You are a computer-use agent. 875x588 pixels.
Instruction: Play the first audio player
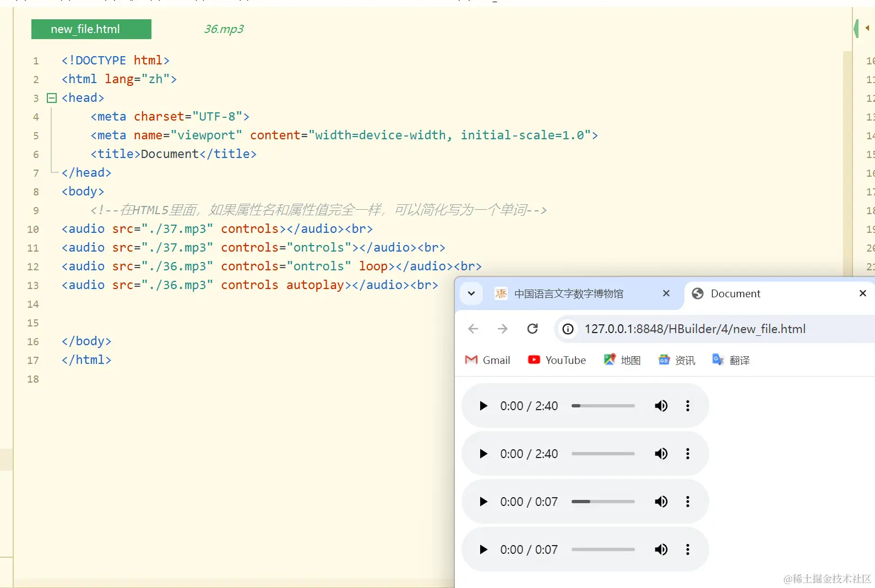point(483,406)
